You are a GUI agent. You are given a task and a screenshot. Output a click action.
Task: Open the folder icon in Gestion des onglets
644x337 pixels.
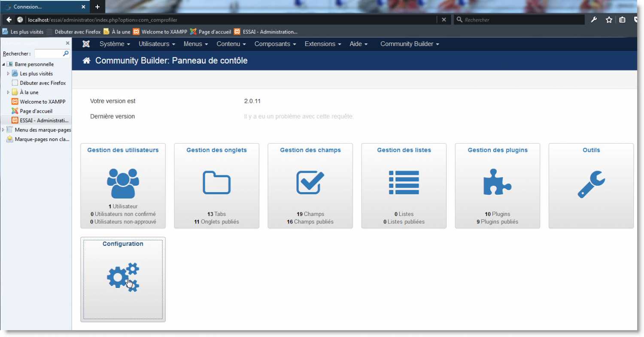tap(216, 183)
